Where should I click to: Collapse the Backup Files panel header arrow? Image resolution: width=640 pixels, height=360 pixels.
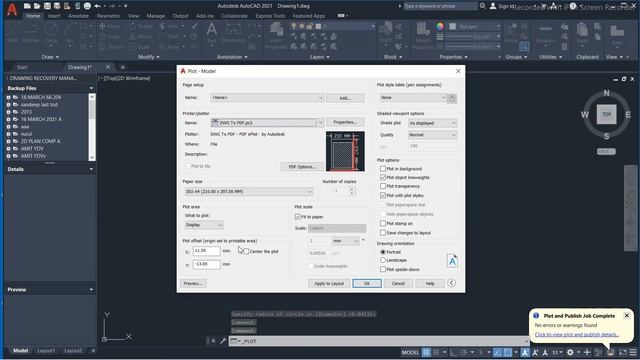click(x=91, y=88)
